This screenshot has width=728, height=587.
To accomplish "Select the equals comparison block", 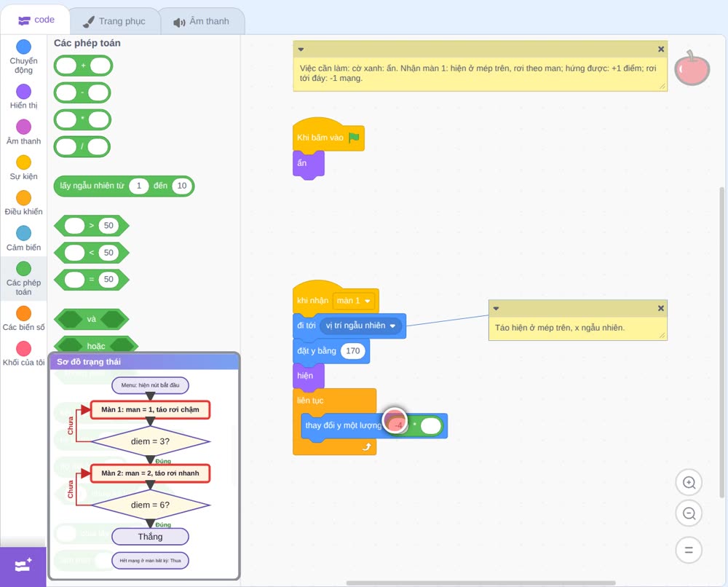I will pos(92,280).
